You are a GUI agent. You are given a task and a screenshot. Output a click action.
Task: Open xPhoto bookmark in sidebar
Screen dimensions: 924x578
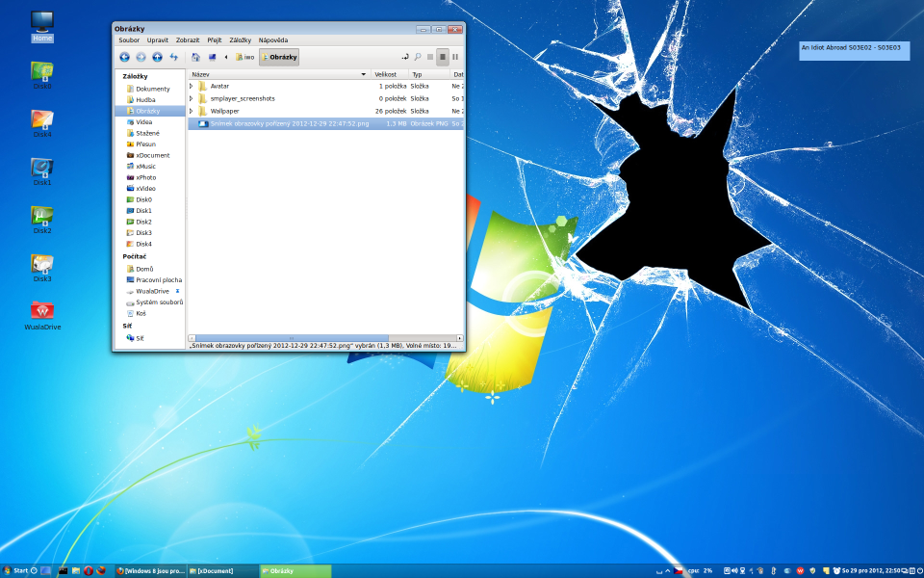click(150, 177)
